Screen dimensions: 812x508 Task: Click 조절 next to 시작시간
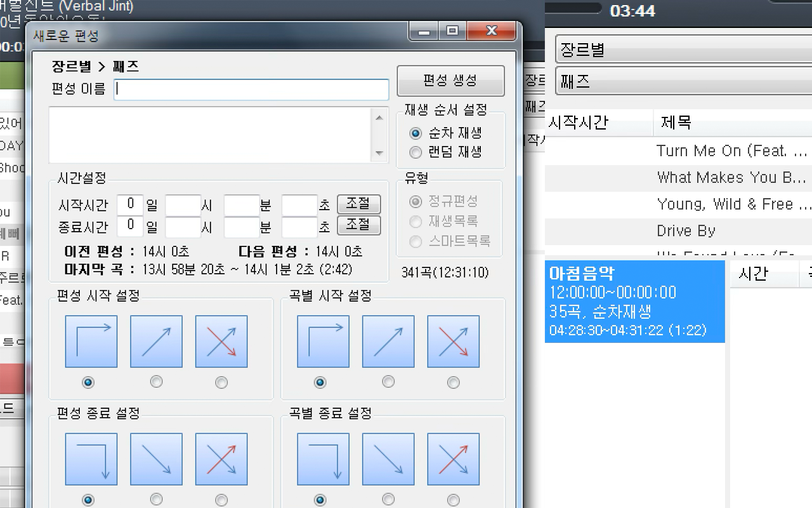coord(358,204)
